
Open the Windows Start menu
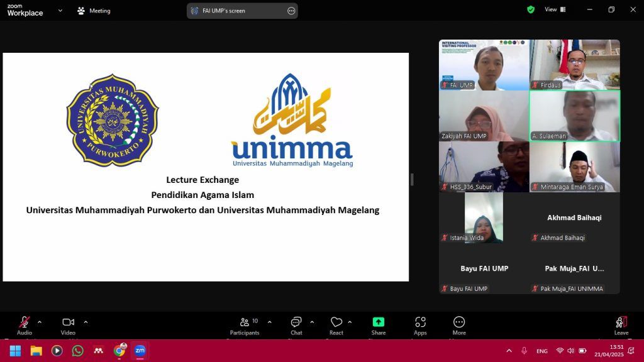pyautogui.click(x=15, y=351)
